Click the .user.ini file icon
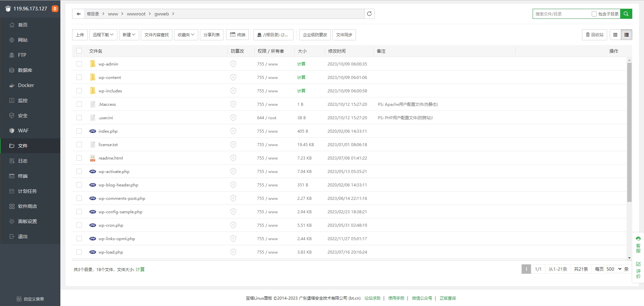This screenshot has width=644, height=306. click(93, 118)
